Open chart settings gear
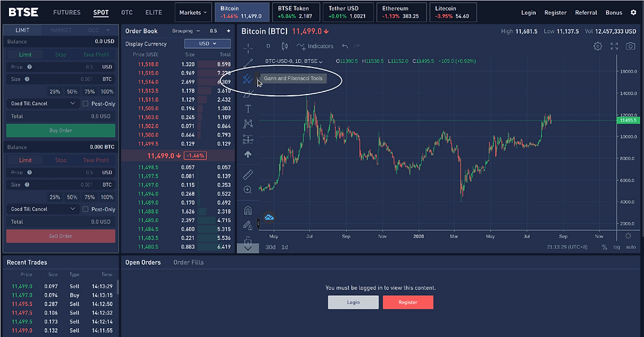Viewport: 644px width, 337px height. (598, 46)
